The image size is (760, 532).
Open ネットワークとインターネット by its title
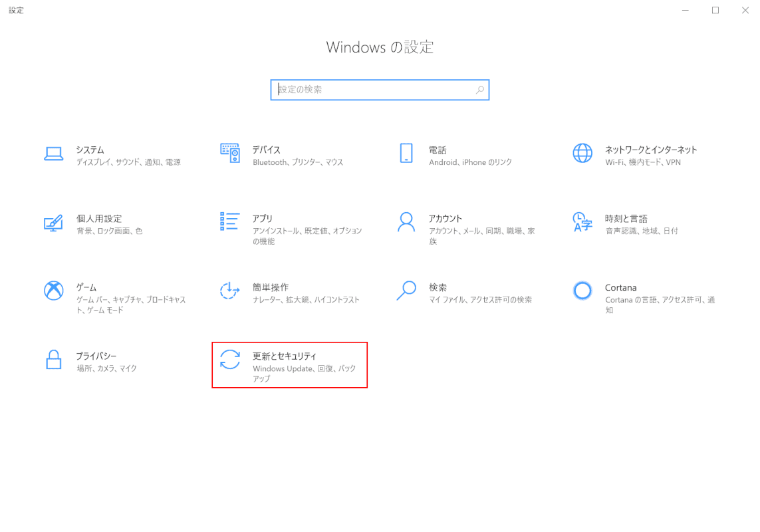coord(650,150)
